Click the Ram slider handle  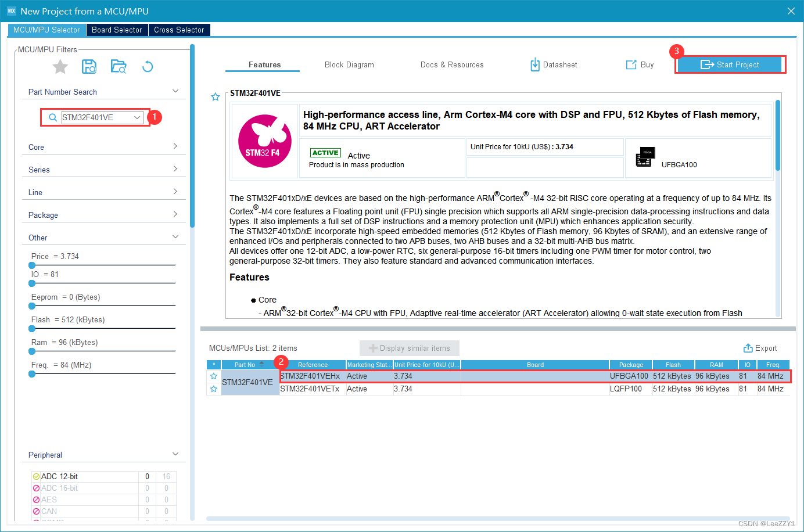click(x=32, y=351)
